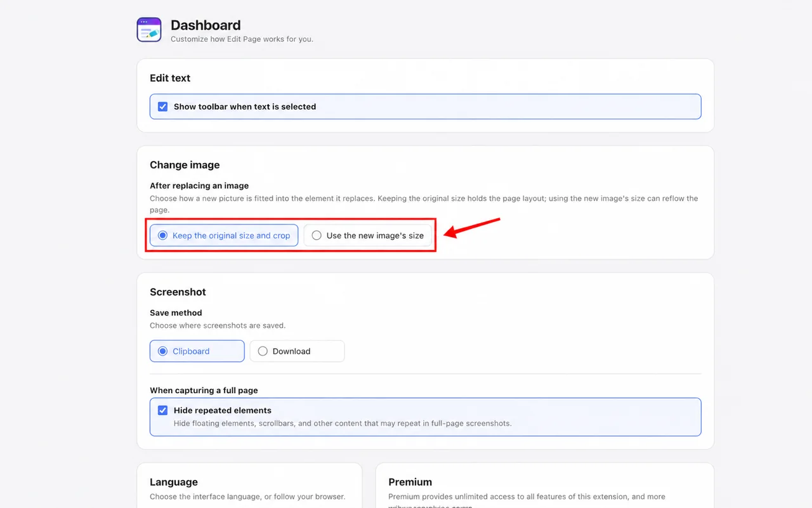This screenshot has height=508, width=812.
Task: Click the Dashboard page title
Action: tap(206, 25)
